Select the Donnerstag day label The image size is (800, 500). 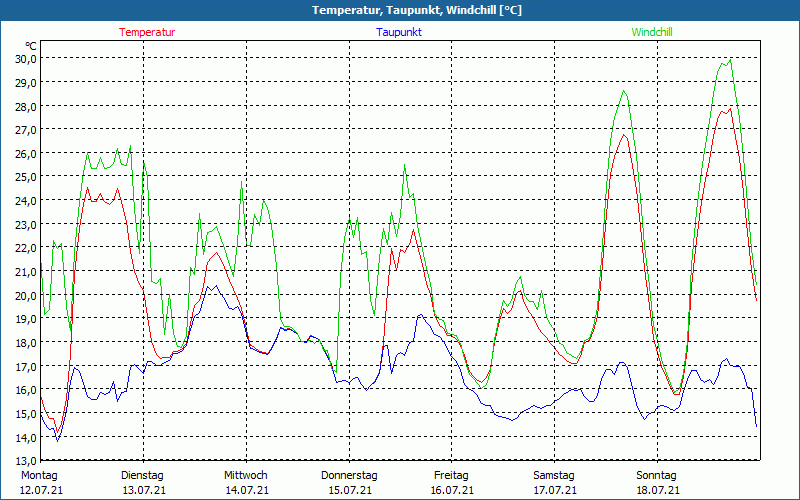pos(349,475)
